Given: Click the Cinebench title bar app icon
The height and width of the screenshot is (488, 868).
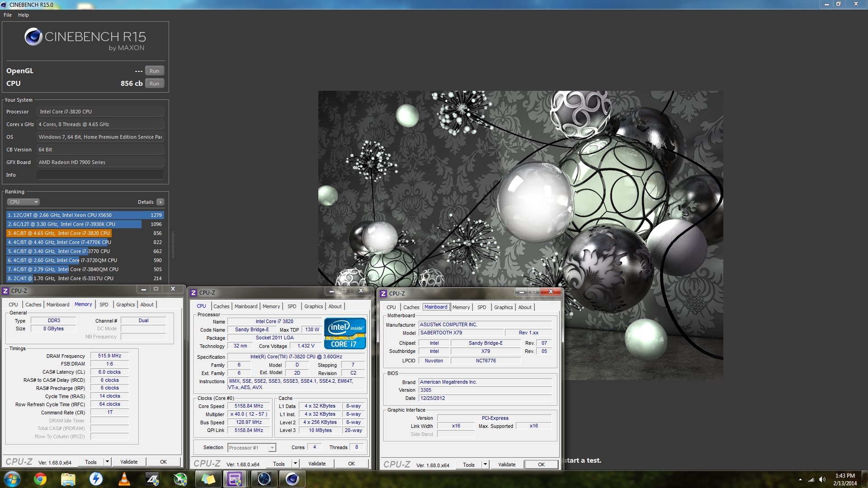Looking at the screenshot, I should pyautogui.click(x=4, y=5).
